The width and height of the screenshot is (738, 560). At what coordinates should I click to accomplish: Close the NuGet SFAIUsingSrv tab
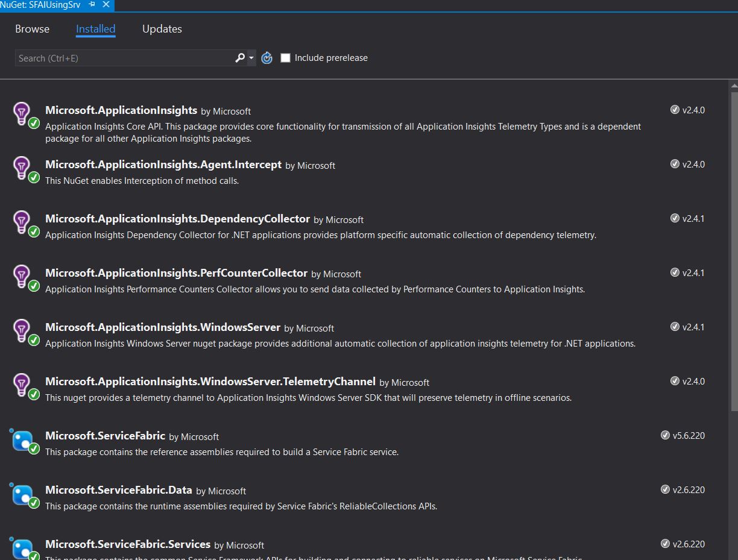tap(106, 4)
